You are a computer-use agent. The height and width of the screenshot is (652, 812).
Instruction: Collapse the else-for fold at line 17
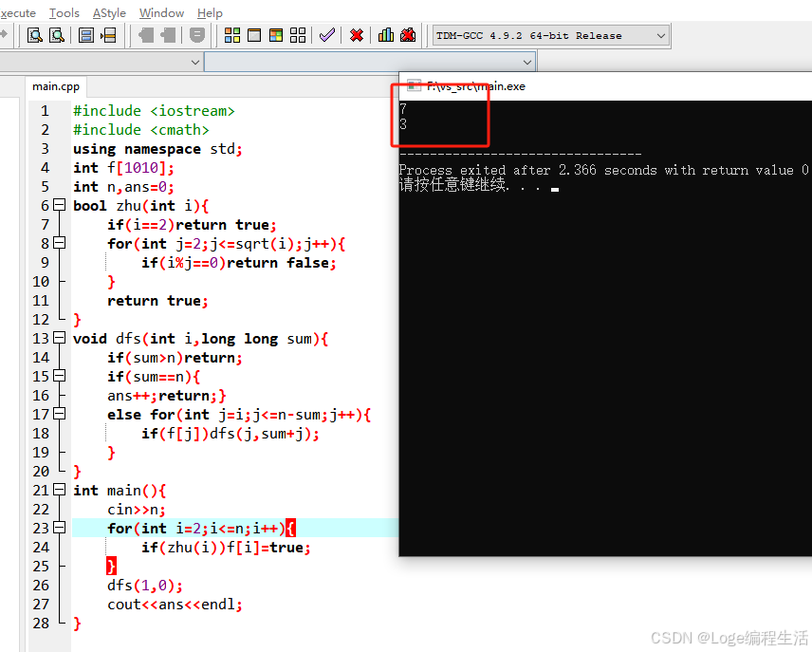60,414
